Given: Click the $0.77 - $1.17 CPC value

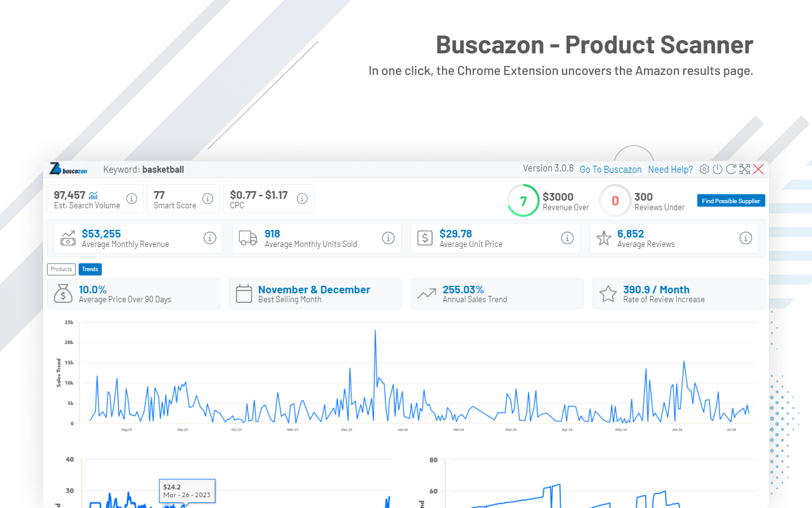Looking at the screenshot, I should [x=259, y=195].
